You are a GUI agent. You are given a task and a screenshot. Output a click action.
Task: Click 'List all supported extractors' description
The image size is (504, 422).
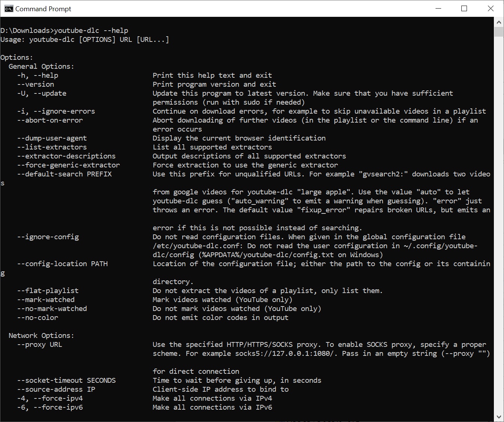[x=213, y=147]
